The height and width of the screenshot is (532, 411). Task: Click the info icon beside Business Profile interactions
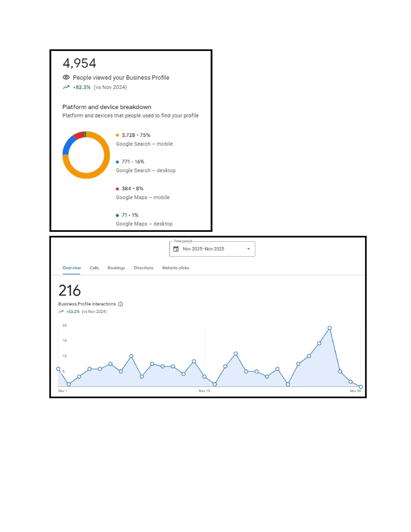tap(121, 304)
